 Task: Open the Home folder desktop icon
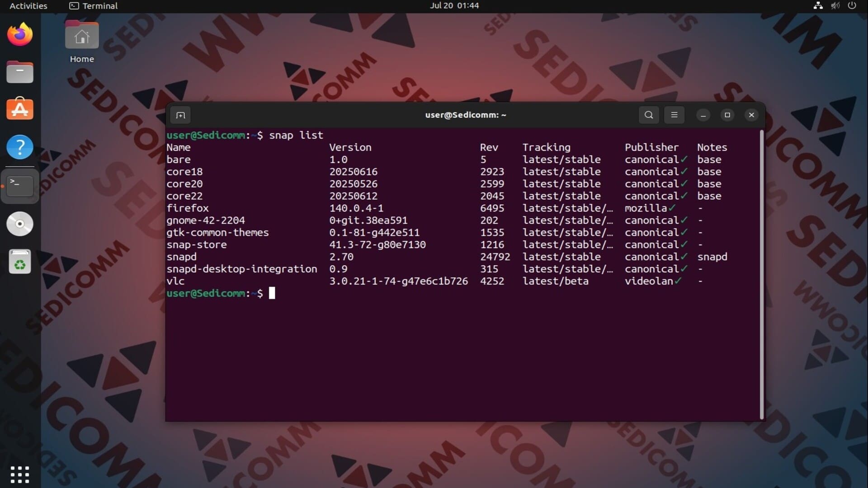tap(82, 42)
